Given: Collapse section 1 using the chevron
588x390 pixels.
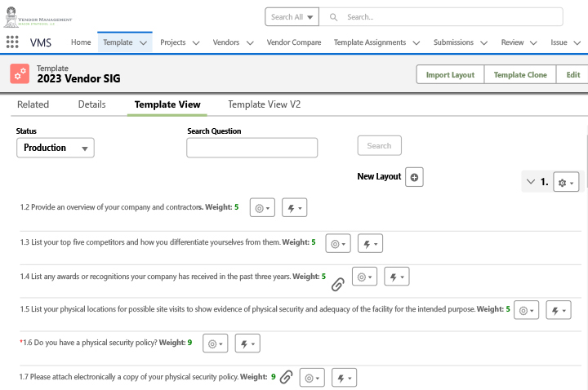Looking at the screenshot, I should pyautogui.click(x=531, y=182).
